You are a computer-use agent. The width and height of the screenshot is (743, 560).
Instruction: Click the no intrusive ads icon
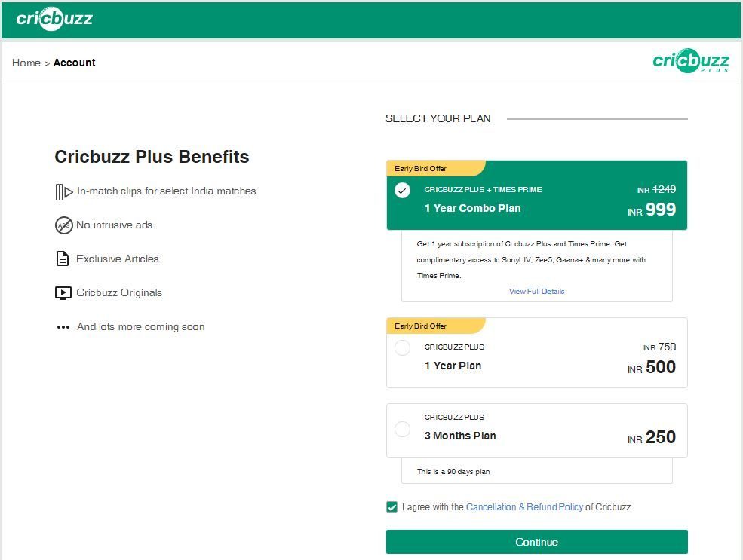click(63, 225)
